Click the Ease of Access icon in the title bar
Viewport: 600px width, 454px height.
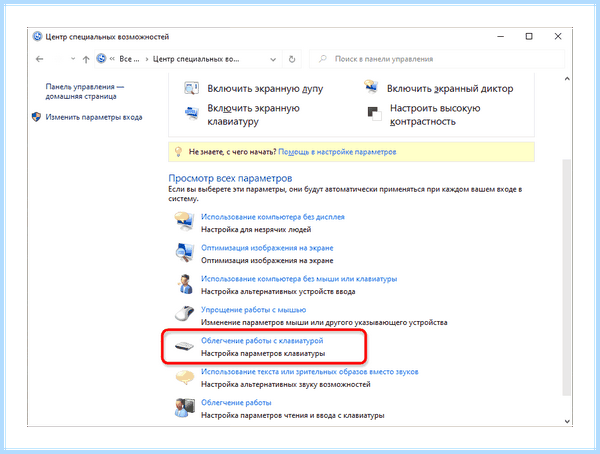[37, 36]
